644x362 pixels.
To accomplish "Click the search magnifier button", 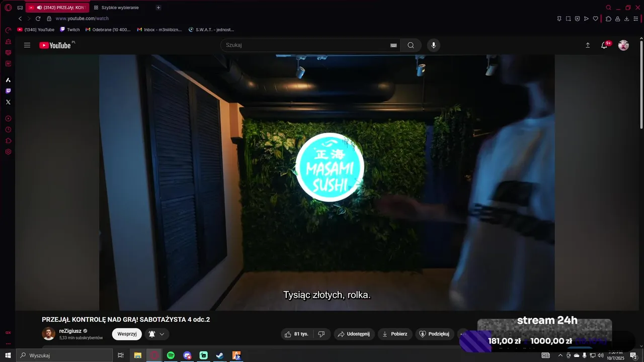I will click(x=411, y=45).
